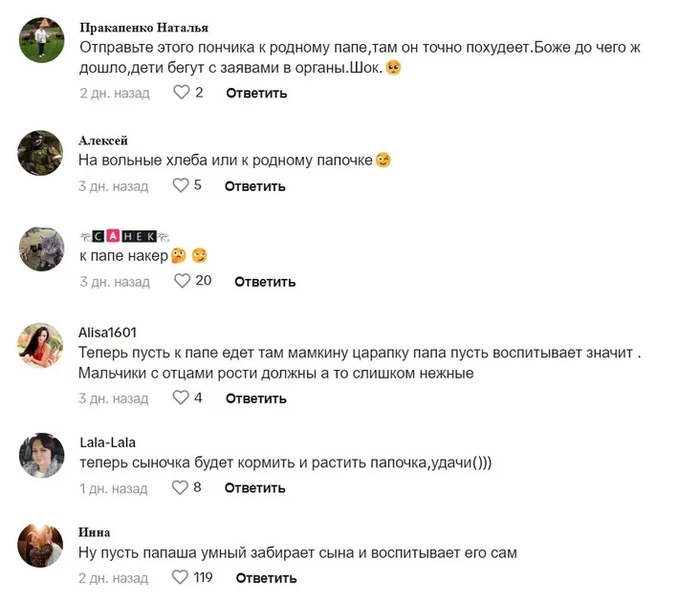Click Ответить under Alisa1601's comment

pos(255,398)
